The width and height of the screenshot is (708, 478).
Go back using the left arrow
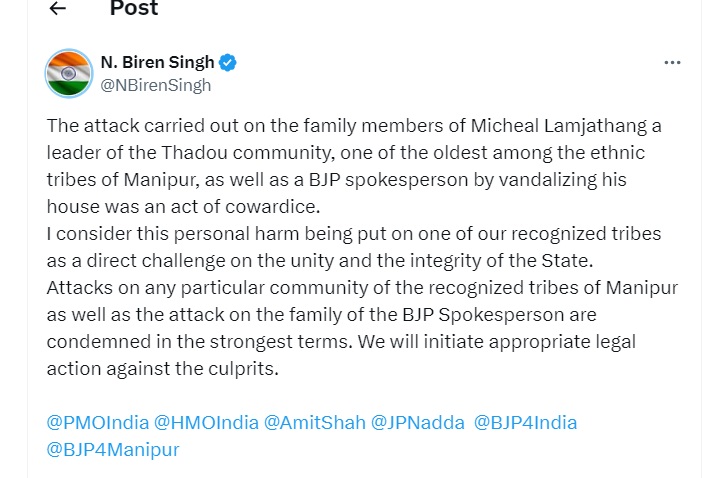tap(57, 8)
